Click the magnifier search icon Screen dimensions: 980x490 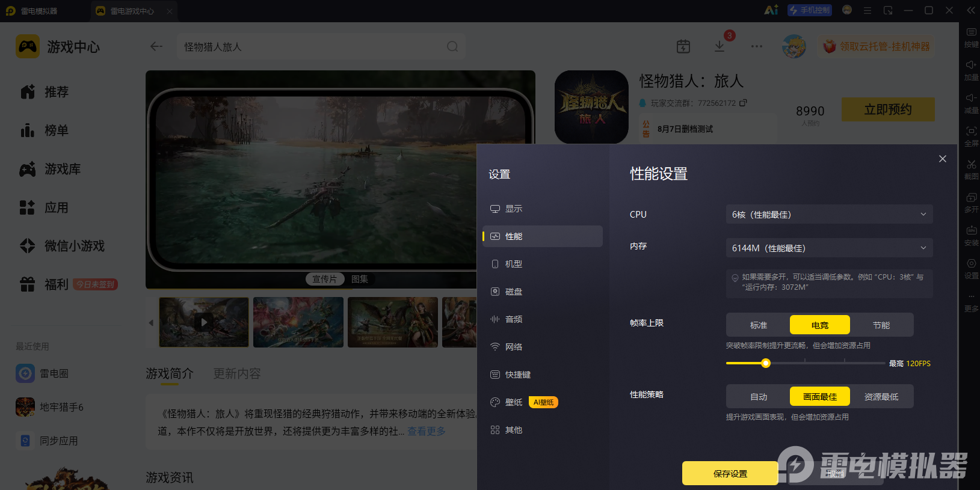click(x=452, y=46)
